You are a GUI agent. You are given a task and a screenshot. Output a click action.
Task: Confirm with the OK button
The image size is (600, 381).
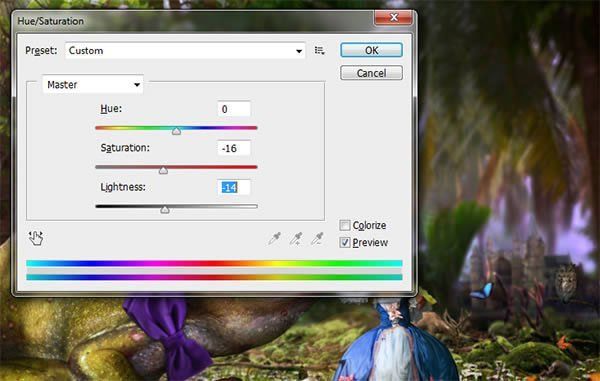(371, 50)
